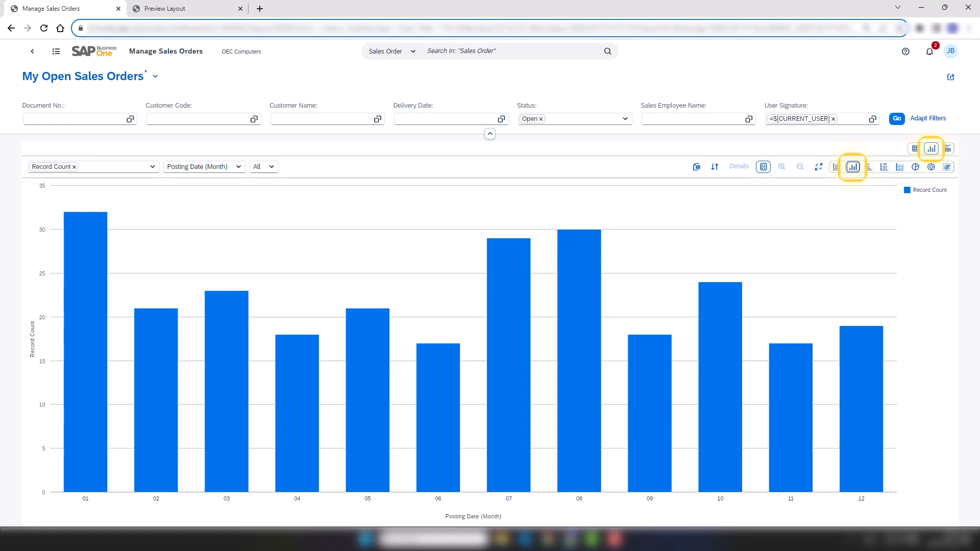Select the heat map chart type
This screenshot has height=551, width=980.
click(x=947, y=167)
